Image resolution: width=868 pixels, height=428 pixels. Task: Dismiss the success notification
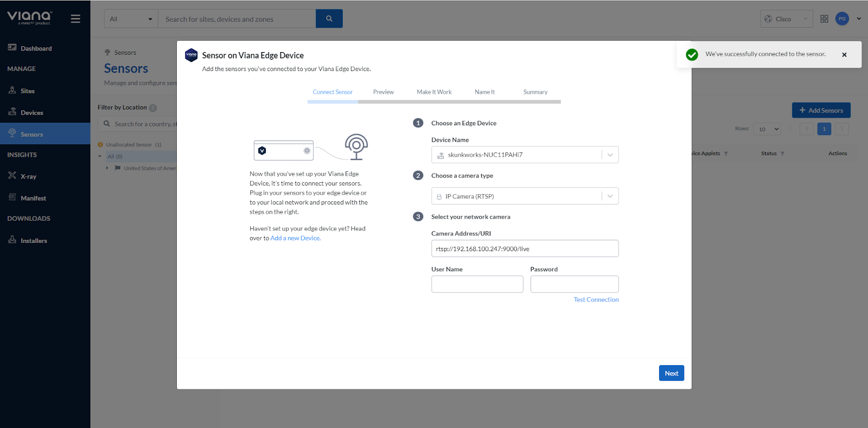click(x=844, y=55)
